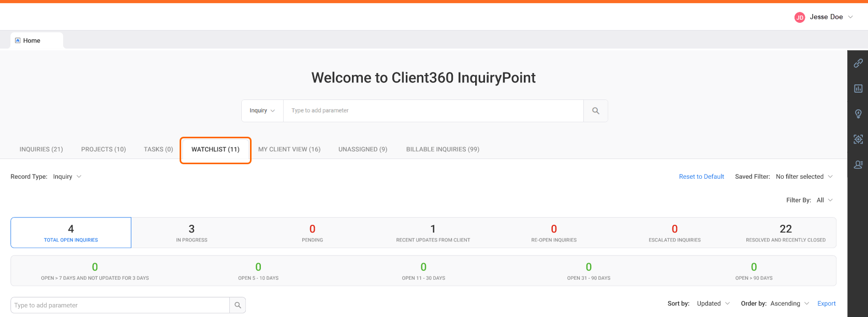The width and height of the screenshot is (868, 317).
Task: Select Recent Updates From Client card
Action: pyautogui.click(x=433, y=233)
